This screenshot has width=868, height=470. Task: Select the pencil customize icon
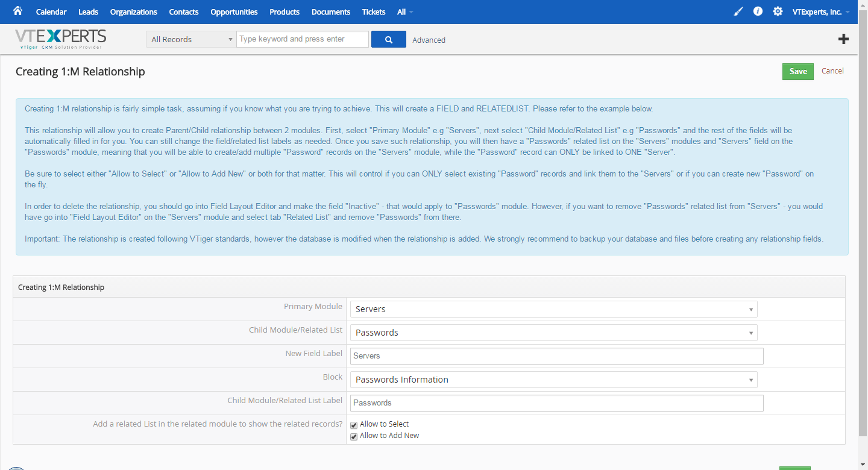(x=738, y=11)
